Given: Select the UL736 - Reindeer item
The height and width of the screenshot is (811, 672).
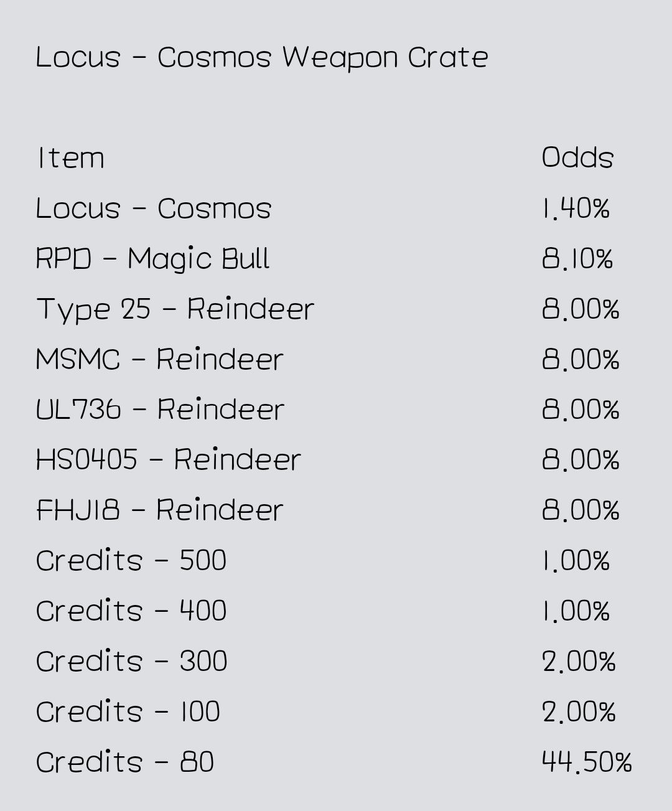Looking at the screenshot, I should [160, 410].
